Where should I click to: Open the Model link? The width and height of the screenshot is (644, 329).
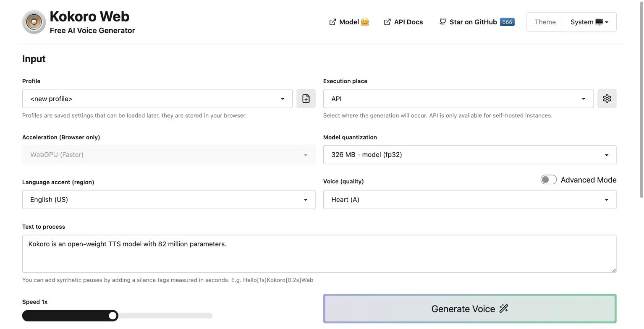pos(349,22)
